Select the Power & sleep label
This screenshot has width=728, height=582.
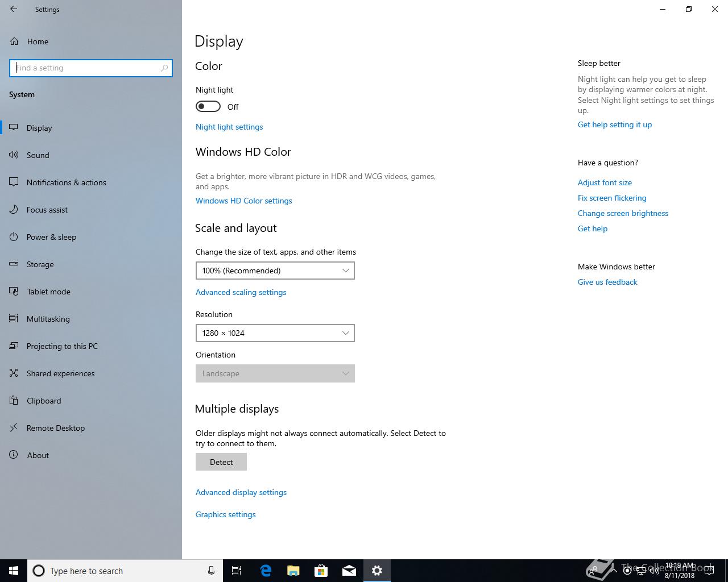coord(51,237)
